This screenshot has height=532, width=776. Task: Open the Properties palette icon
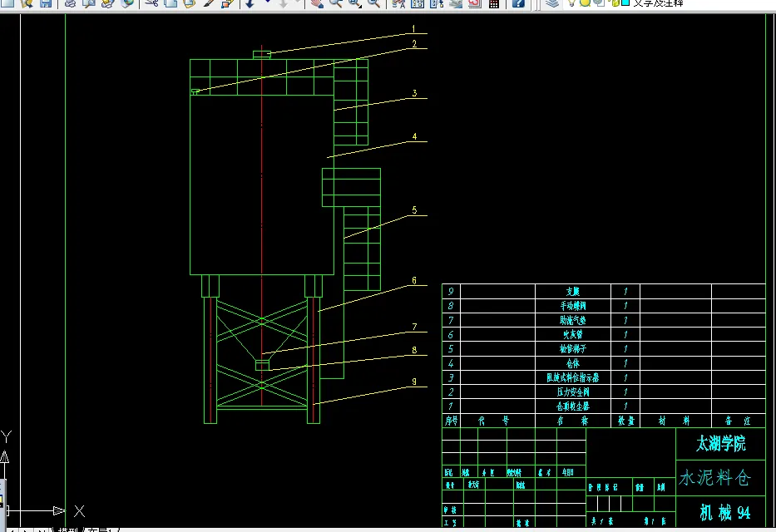(398, 3)
